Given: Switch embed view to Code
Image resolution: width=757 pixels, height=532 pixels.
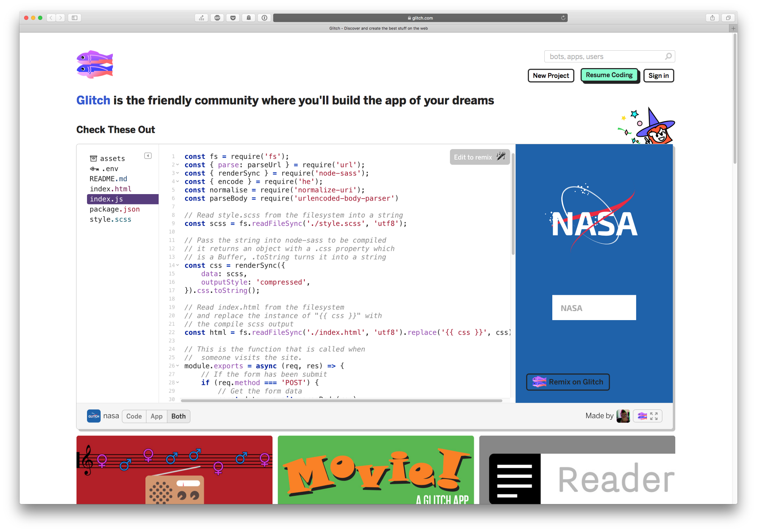Looking at the screenshot, I should [134, 416].
